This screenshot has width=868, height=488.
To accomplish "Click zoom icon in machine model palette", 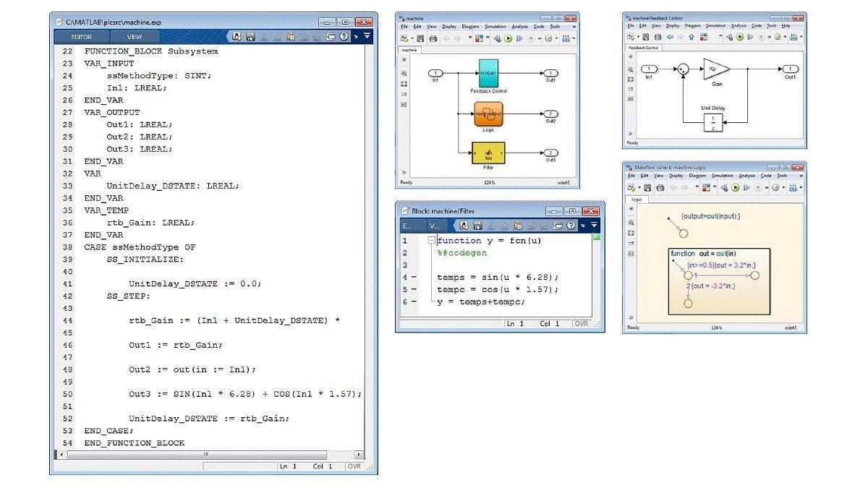I will [404, 73].
